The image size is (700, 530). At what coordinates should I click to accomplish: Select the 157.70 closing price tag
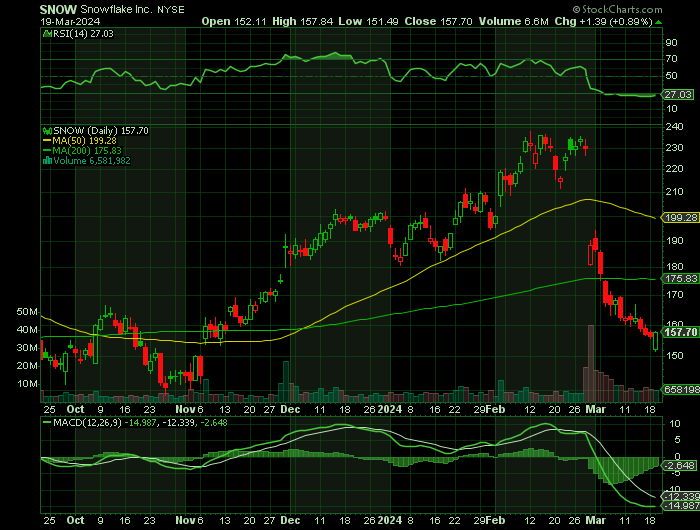point(679,332)
